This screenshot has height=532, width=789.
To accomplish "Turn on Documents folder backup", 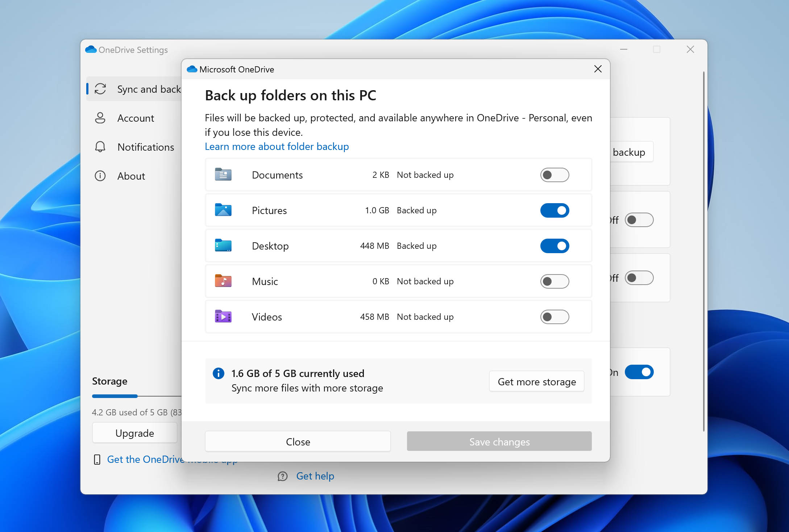I will 555,175.
